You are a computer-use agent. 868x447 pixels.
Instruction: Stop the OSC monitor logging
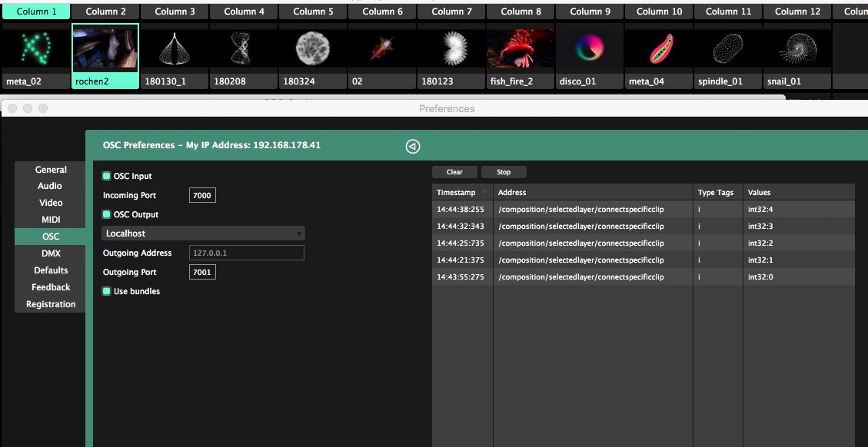click(504, 172)
